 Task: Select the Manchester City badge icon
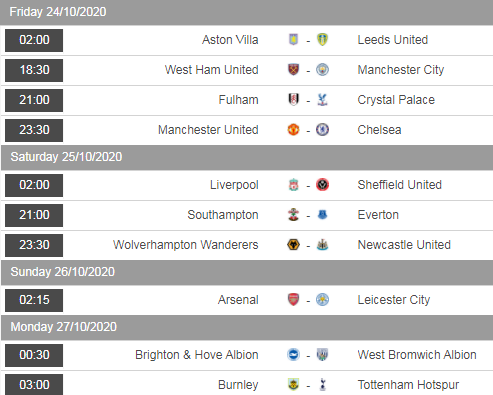pyautogui.click(x=322, y=70)
